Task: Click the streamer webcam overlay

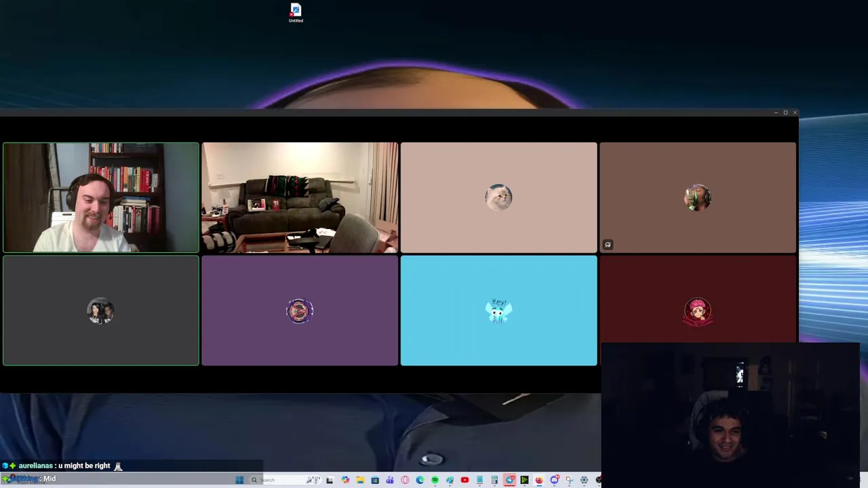Action: (730, 415)
